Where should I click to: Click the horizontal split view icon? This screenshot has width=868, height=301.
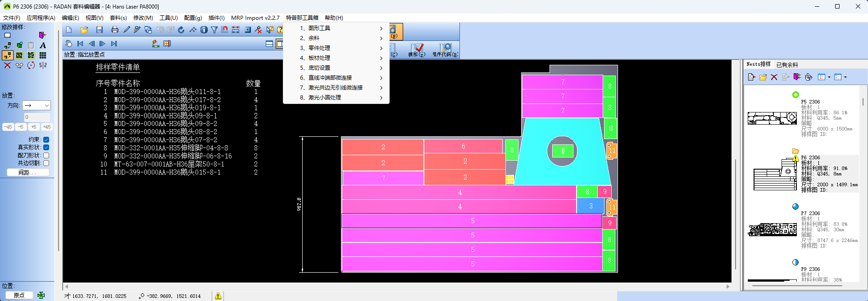point(269,44)
